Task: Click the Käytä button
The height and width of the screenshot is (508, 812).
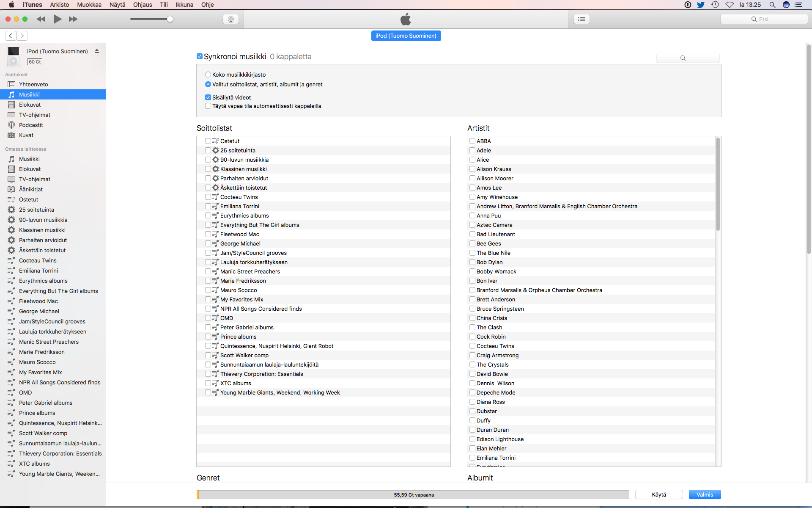Action: [x=658, y=494]
